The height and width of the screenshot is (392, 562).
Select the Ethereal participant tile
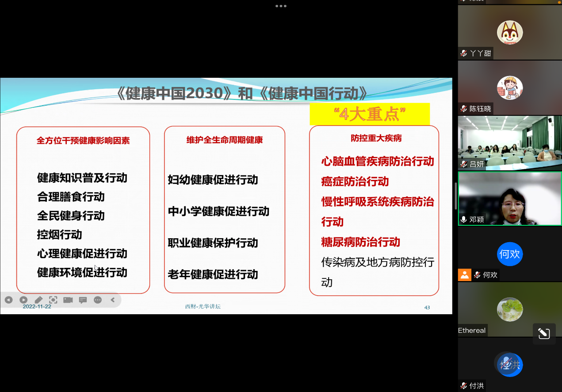pyautogui.click(x=510, y=309)
